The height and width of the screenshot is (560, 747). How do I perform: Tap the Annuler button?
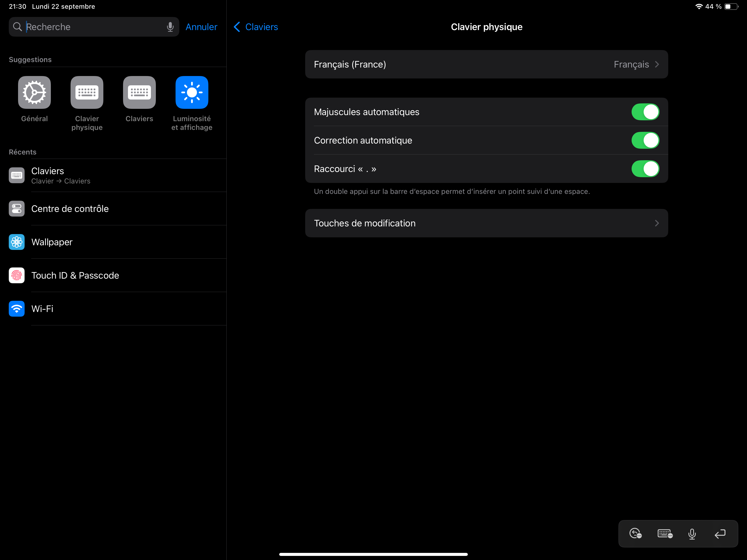(201, 27)
